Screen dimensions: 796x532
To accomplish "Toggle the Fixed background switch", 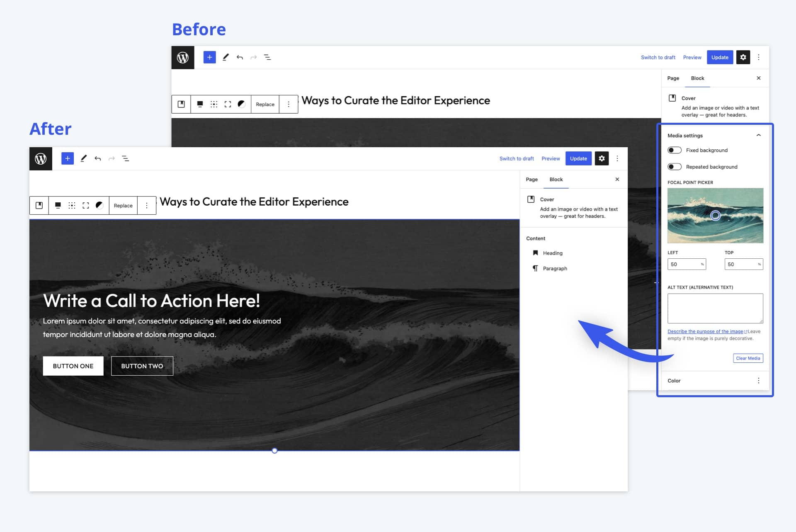I will click(x=674, y=150).
